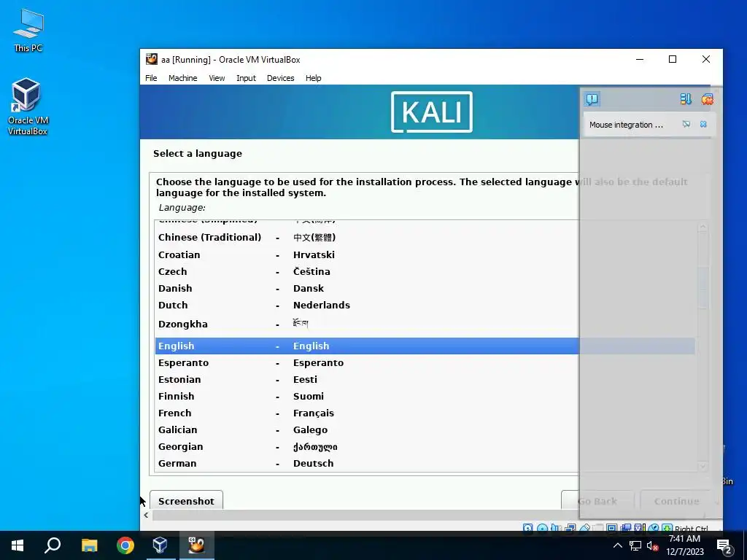Click VirtualBox hard disk status icon
747x560 pixels.
click(527, 528)
